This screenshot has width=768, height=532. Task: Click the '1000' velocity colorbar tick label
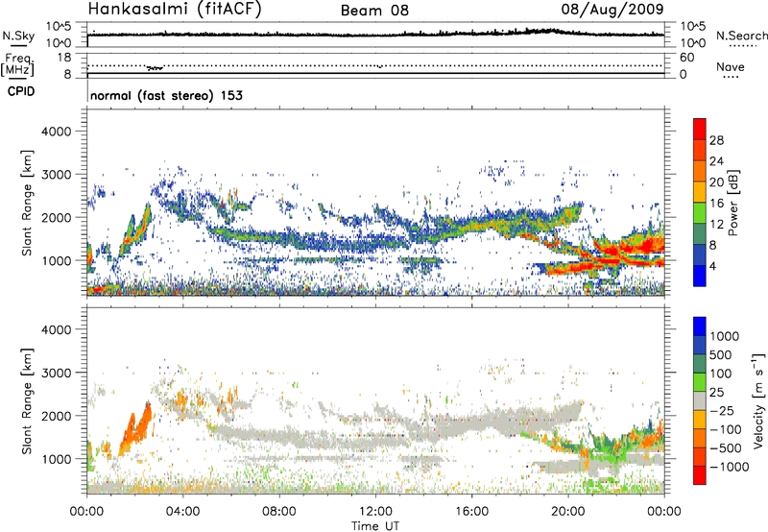pyautogui.click(x=725, y=336)
